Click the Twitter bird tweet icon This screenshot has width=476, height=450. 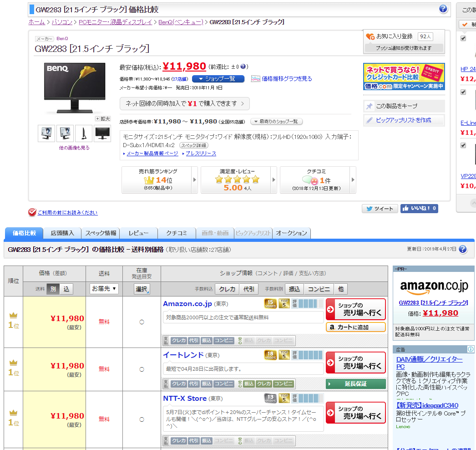(370, 209)
